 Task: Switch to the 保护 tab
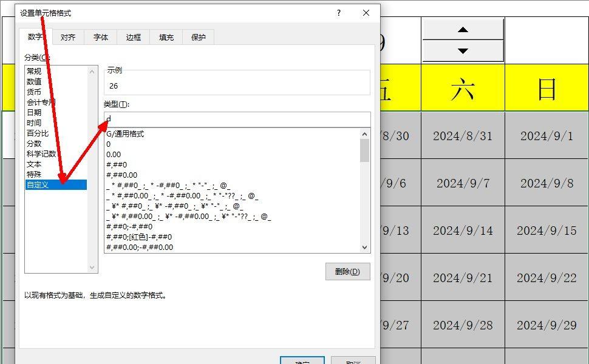point(199,37)
